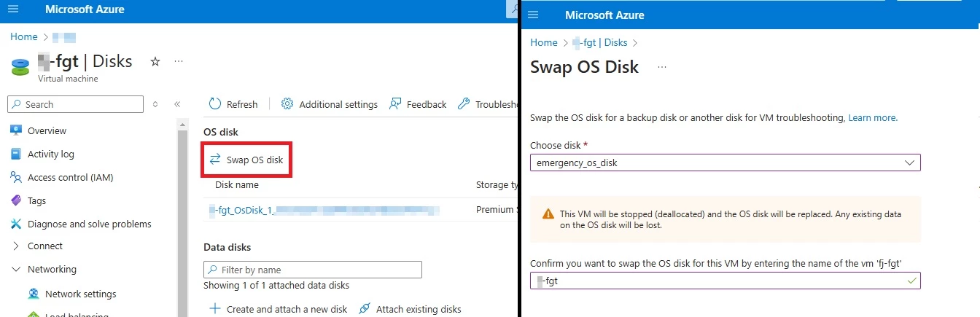The height and width of the screenshot is (317, 980).
Task: Open the hamburger menu in left Azure window
Action: click(13, 9)
